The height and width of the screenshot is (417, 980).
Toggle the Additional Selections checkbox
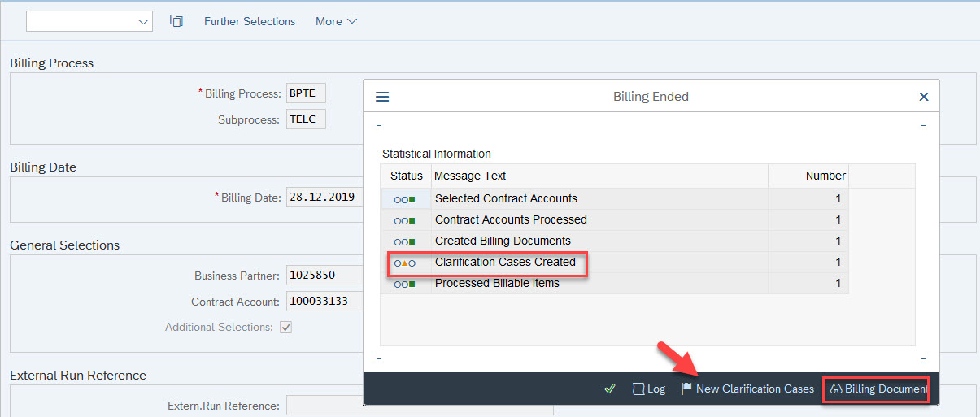(x=285, y=328)
